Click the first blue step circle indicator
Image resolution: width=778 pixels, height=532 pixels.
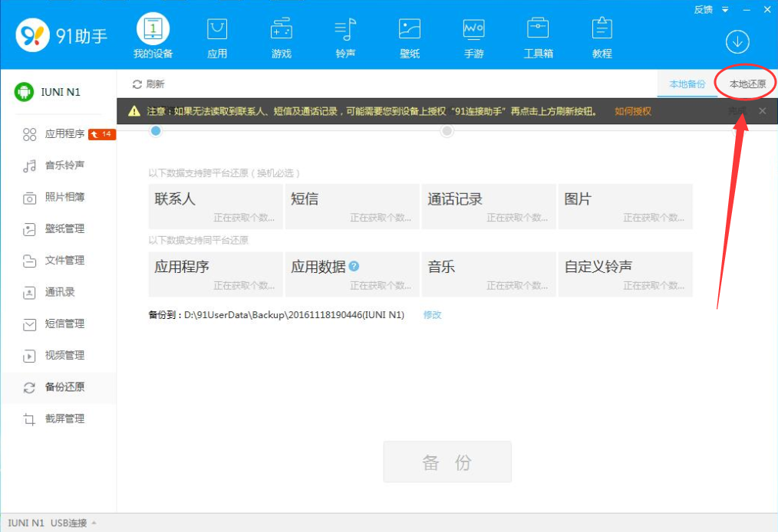tap(156, 130)
